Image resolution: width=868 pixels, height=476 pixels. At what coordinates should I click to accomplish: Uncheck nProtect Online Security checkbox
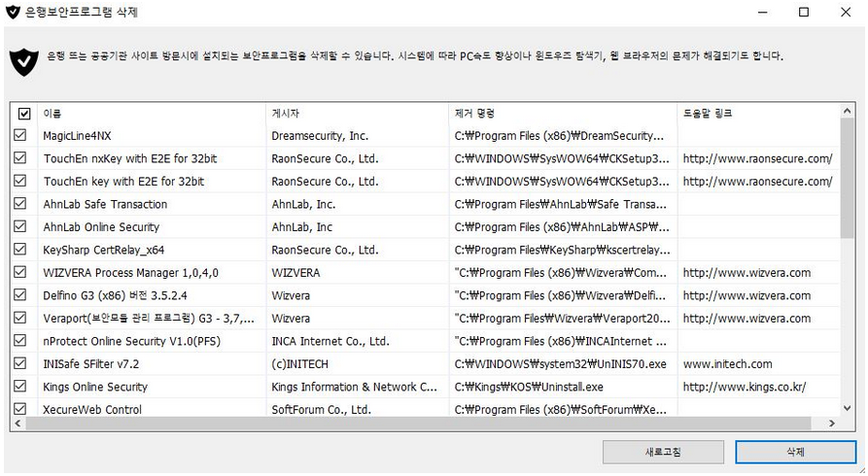[x=20, y=340]
